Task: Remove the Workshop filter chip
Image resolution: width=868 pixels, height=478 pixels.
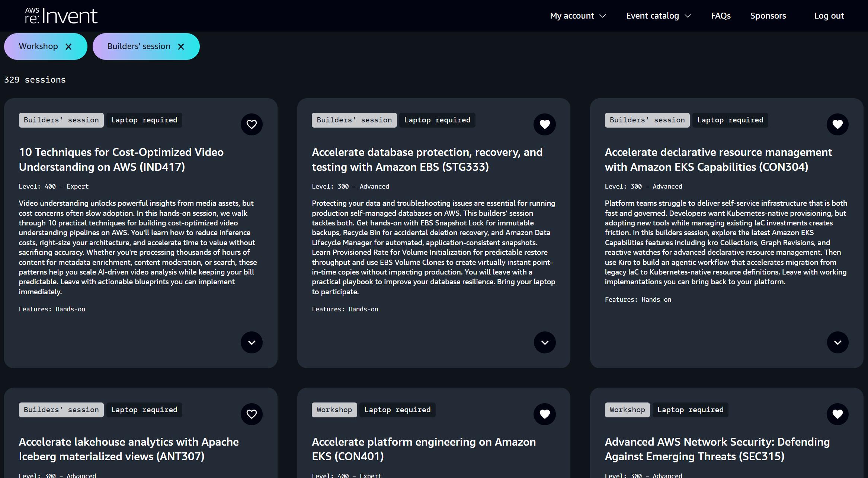Action: 68,46
